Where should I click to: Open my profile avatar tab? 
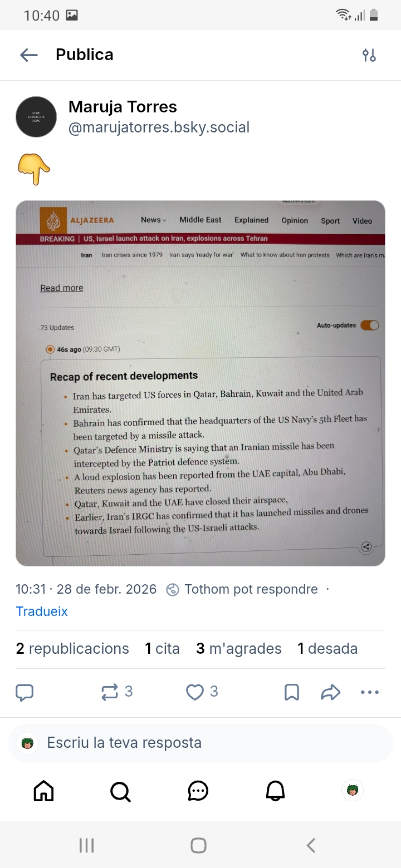(352, 790)
